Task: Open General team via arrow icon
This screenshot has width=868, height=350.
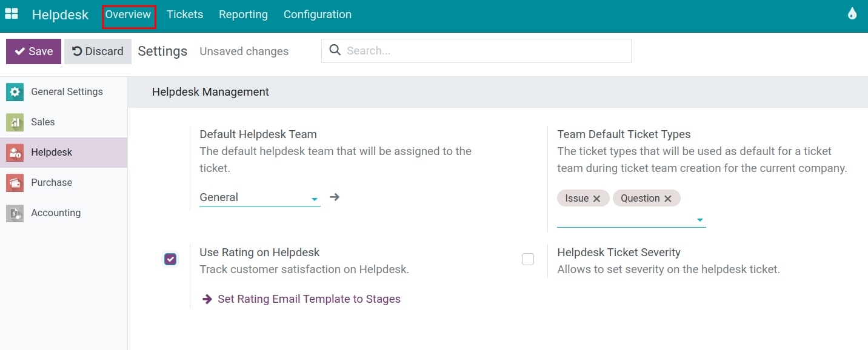Action: tap(335, 197)
